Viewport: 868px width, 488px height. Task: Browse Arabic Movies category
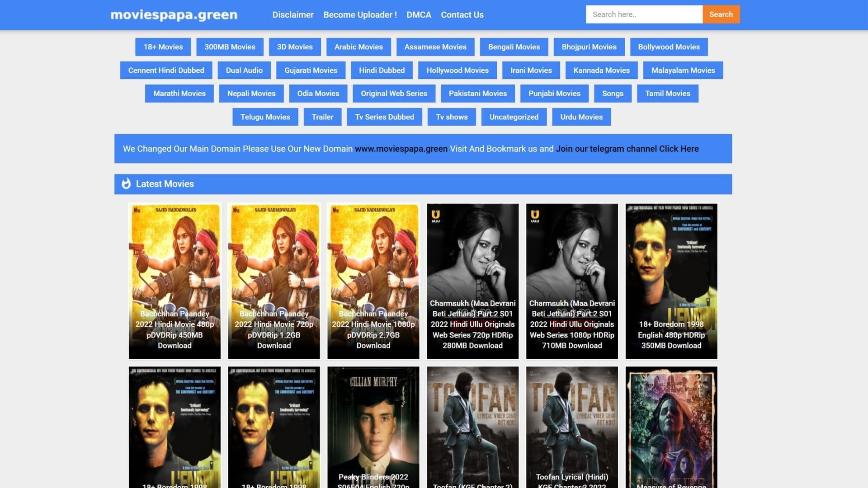click(x=359, y=47)
